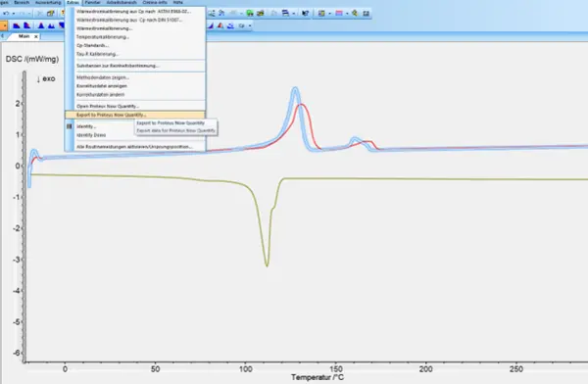Open dropdown arrow beside grid layout icon
The height and width of the screenshot is (384, 588).
click(329, 14)
